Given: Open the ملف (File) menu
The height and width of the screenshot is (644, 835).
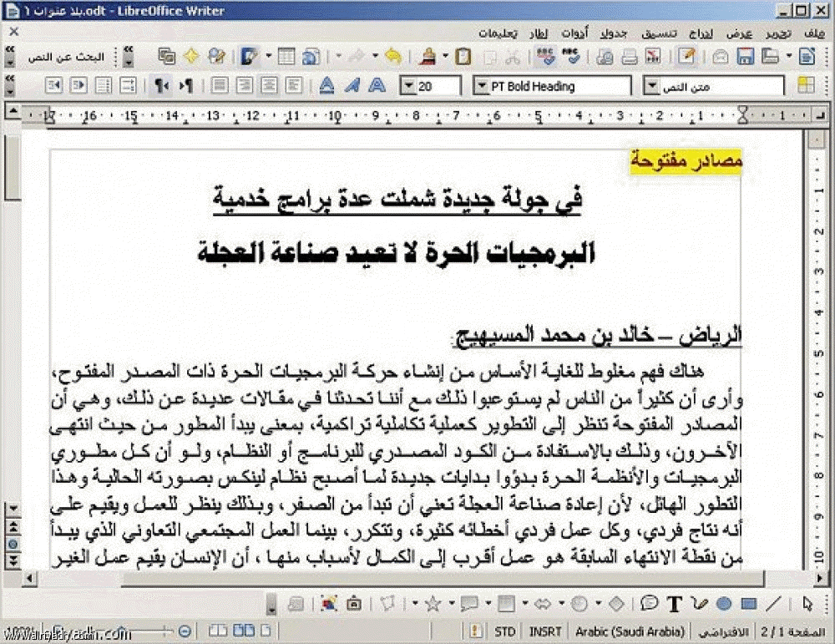Looking at the screenshot, I should coord(815,33).
